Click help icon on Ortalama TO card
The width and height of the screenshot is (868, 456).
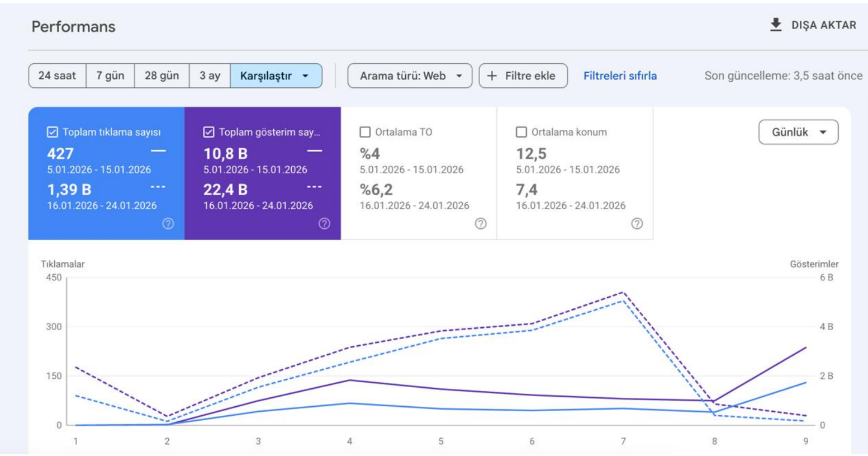481,223
